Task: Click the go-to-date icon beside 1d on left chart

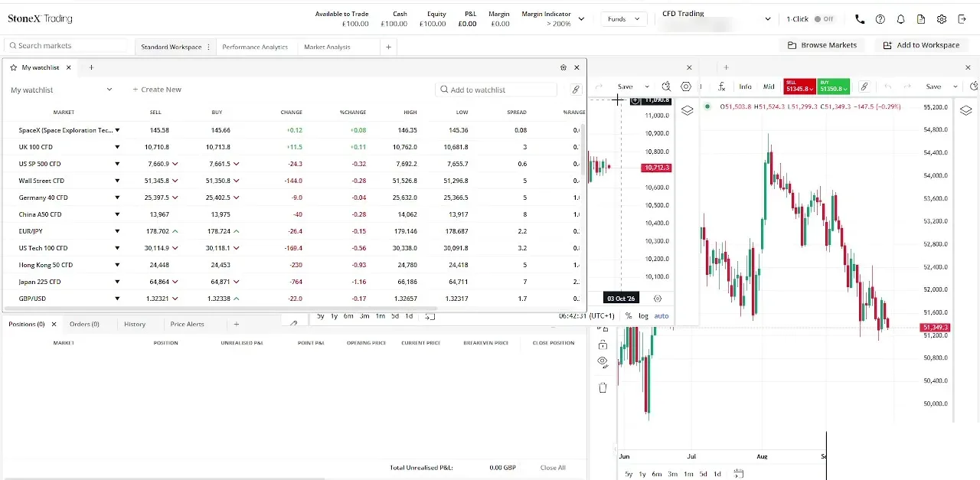Action: click(x=430, y=316)
